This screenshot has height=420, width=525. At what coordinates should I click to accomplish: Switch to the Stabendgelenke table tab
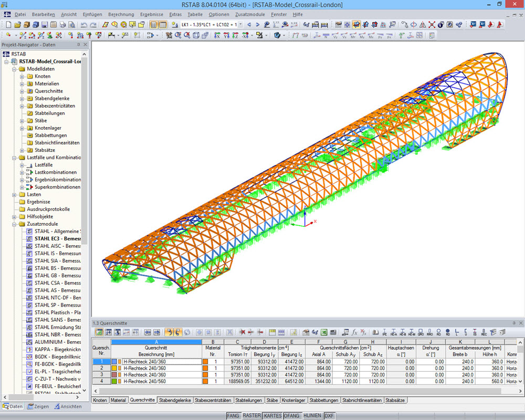(175, 400)
